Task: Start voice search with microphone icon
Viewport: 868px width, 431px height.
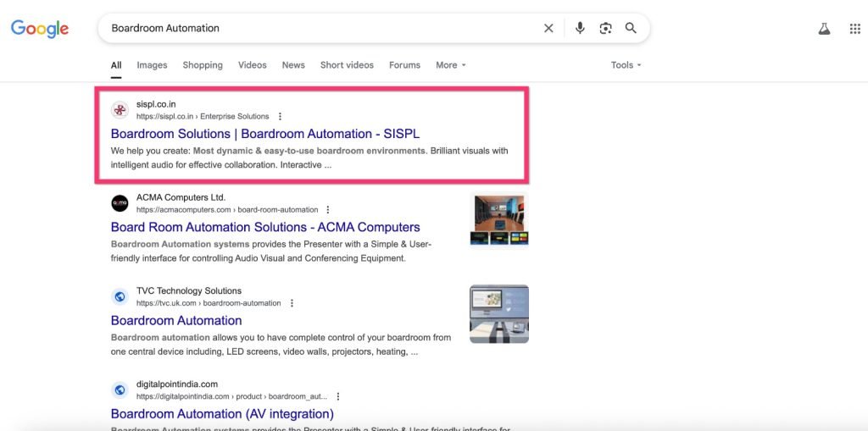Action: 580,28
